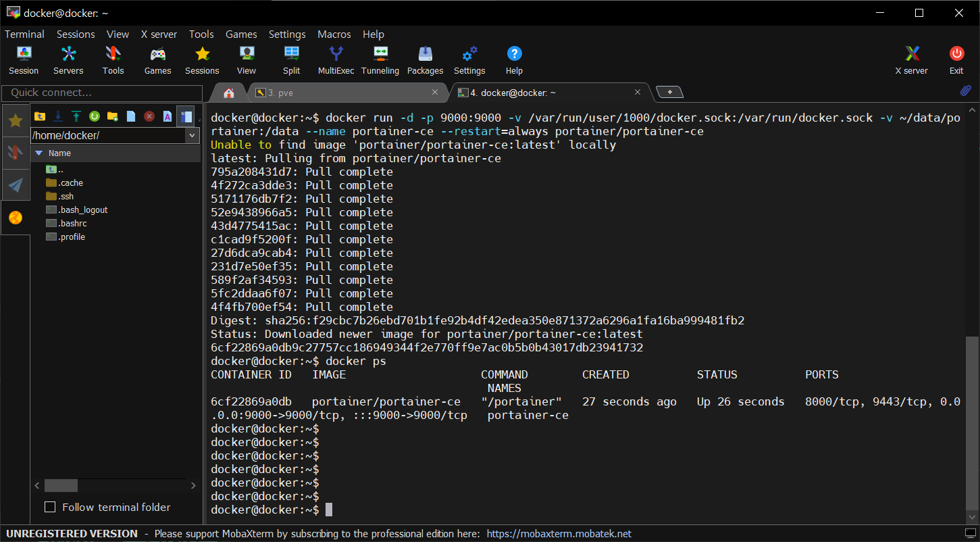Click the new tab plus button
Viewport: 980px width, 542px height.
coord(669,92)
